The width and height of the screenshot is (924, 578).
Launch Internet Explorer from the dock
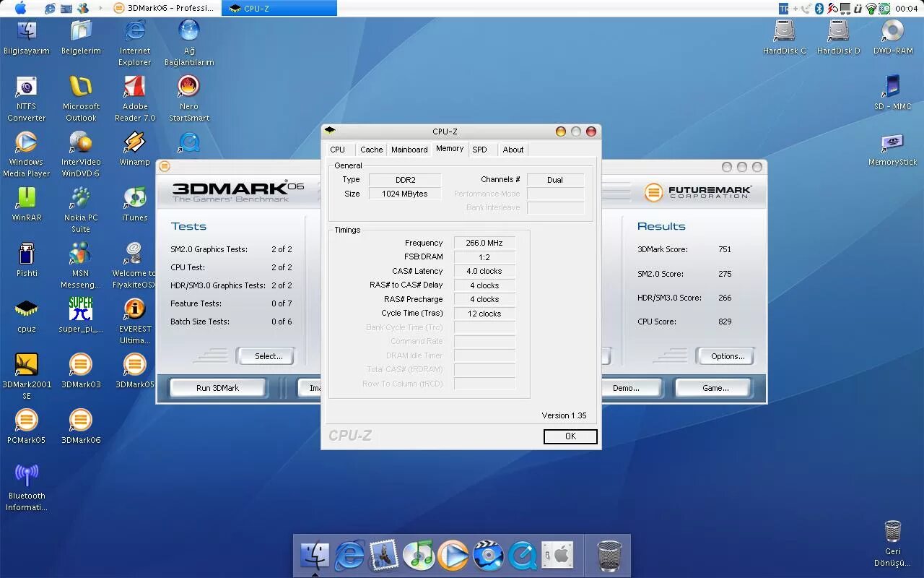[x=349, y=556]
